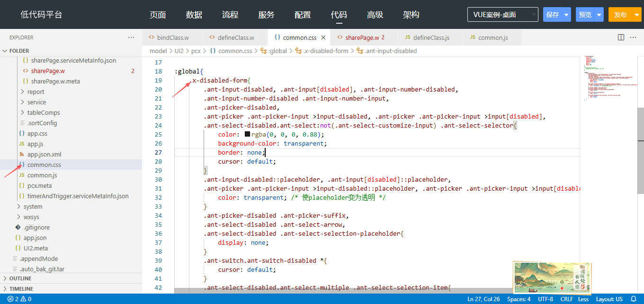Open the .gitignore file

36,227
